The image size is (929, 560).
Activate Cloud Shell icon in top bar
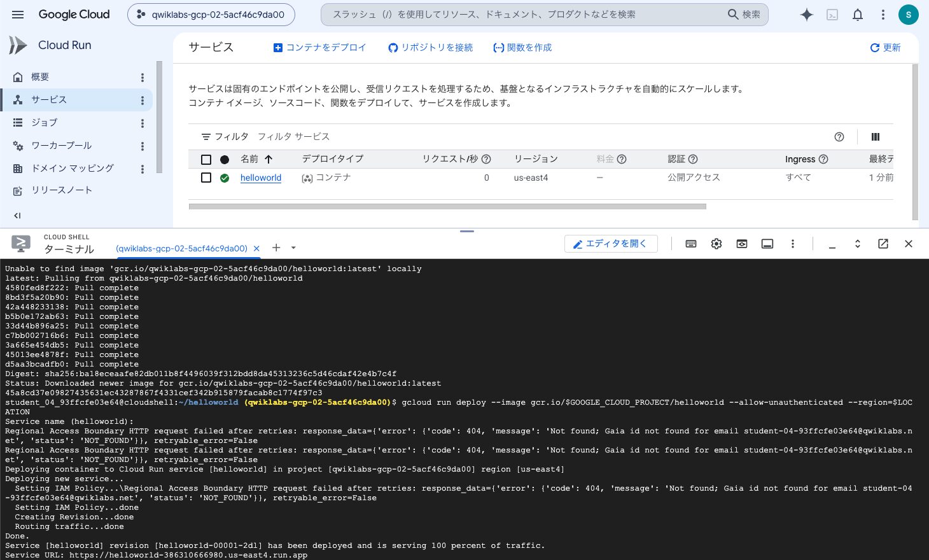click(x=832, y=15)
